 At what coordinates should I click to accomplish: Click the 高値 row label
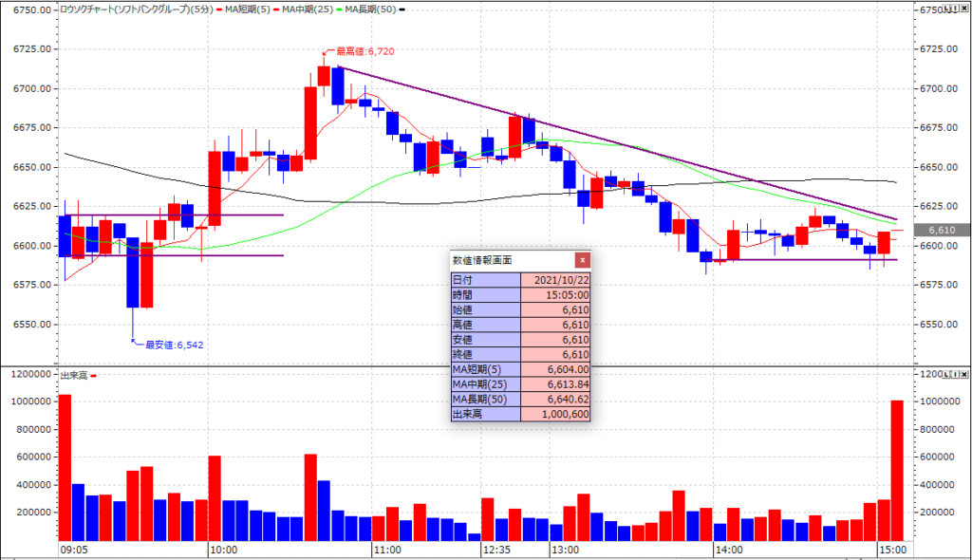(x=485, y=325)
